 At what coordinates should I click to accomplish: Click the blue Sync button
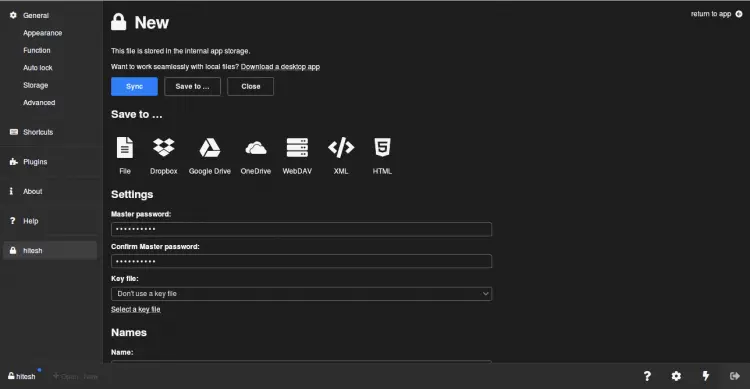134,87
